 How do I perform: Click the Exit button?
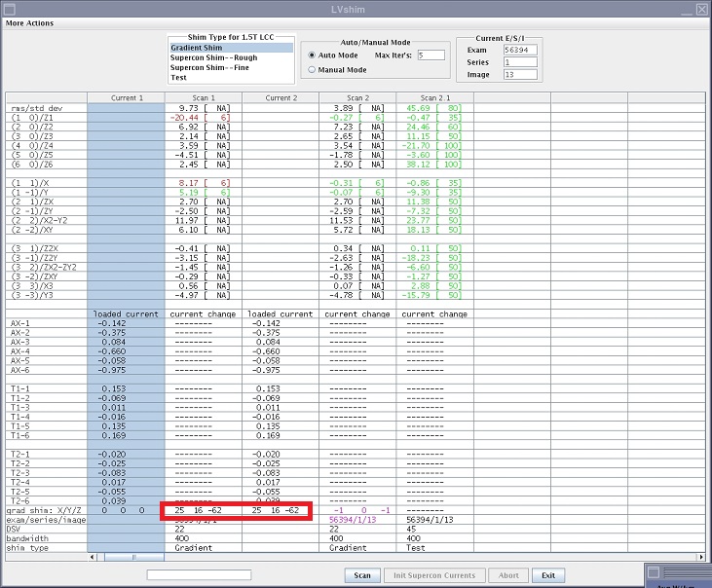coord(550,575)
